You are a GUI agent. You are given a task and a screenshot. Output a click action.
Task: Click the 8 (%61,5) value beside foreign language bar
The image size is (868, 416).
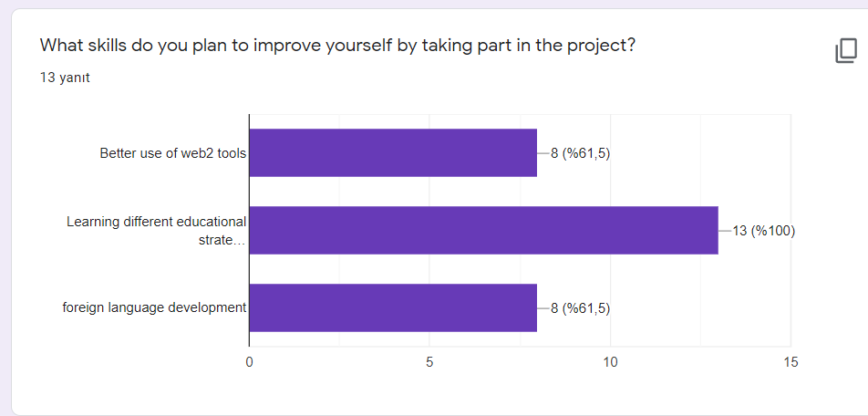coord(580,307)
